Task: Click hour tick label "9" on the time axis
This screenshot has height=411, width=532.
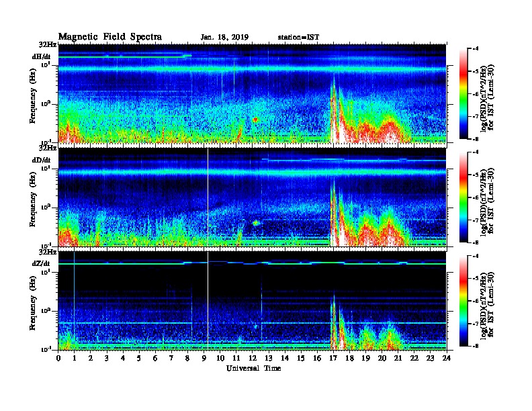Action: coord(204,359)
